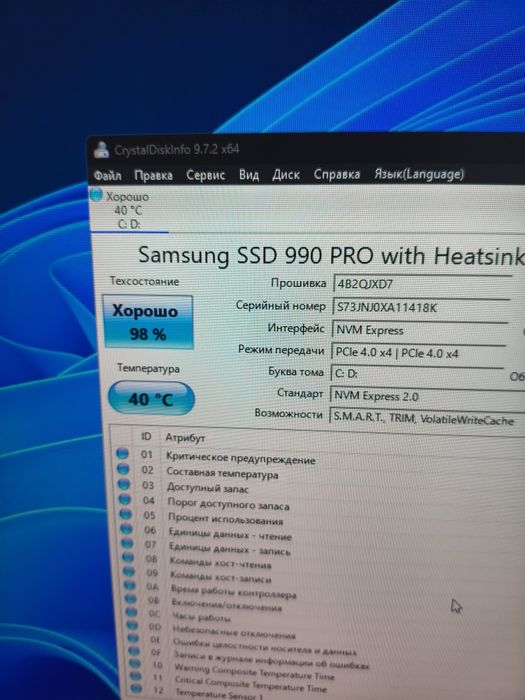This screenshot has height=700, width=525.
Task: Select Critical Composite Temperature Time row
Action: tap(250, 684)
